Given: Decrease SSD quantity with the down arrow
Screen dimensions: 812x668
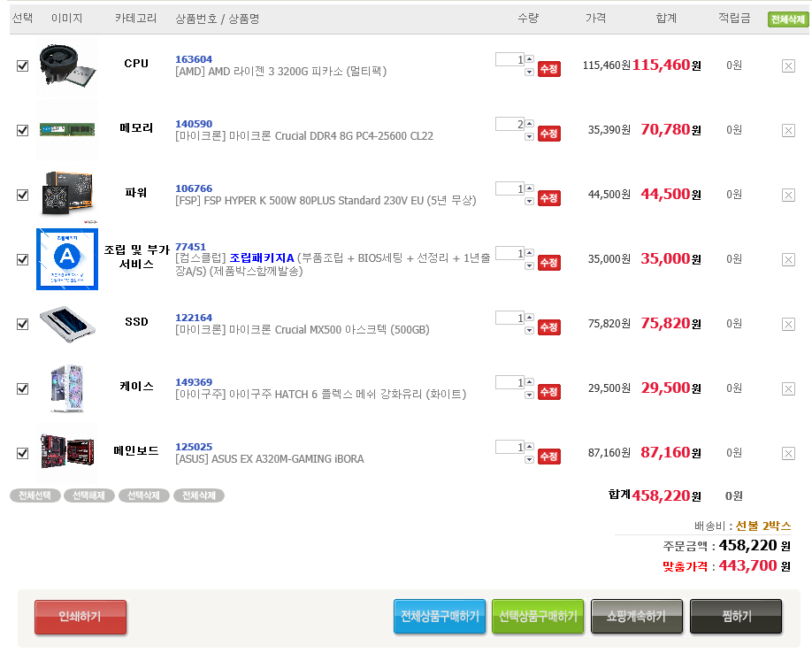Looking at the screenshot, I should pyautogui.click(x=529, y=331).
